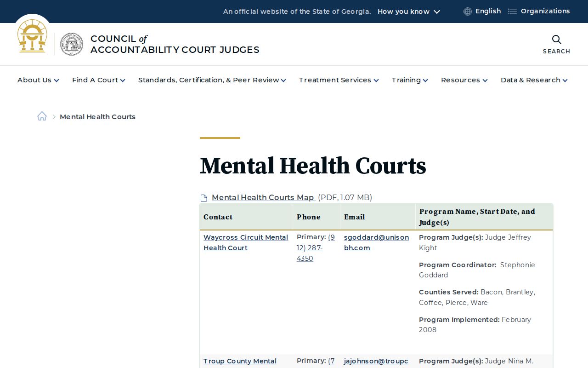Open Waycross Circuit Mental Health Court link
588x368 pixels.
click(246, 242)
